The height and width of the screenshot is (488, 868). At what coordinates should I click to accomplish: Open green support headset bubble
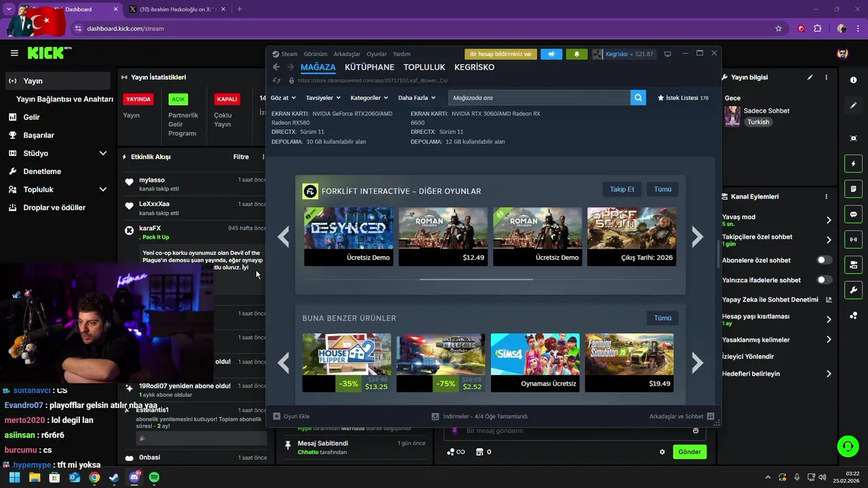(x=848, y=446)
